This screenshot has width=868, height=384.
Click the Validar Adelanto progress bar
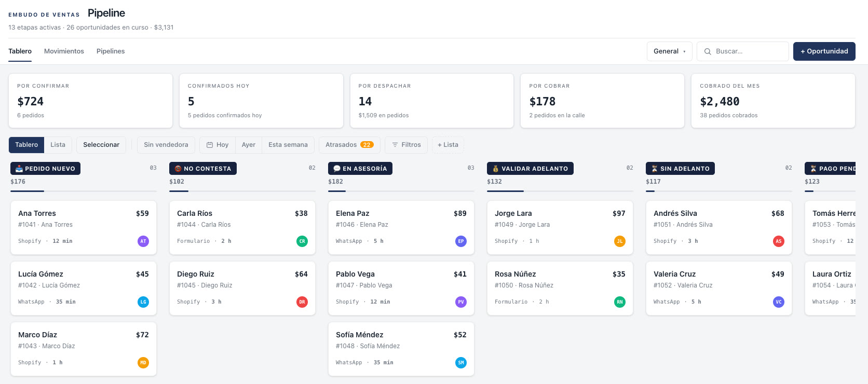coord(560,191)
